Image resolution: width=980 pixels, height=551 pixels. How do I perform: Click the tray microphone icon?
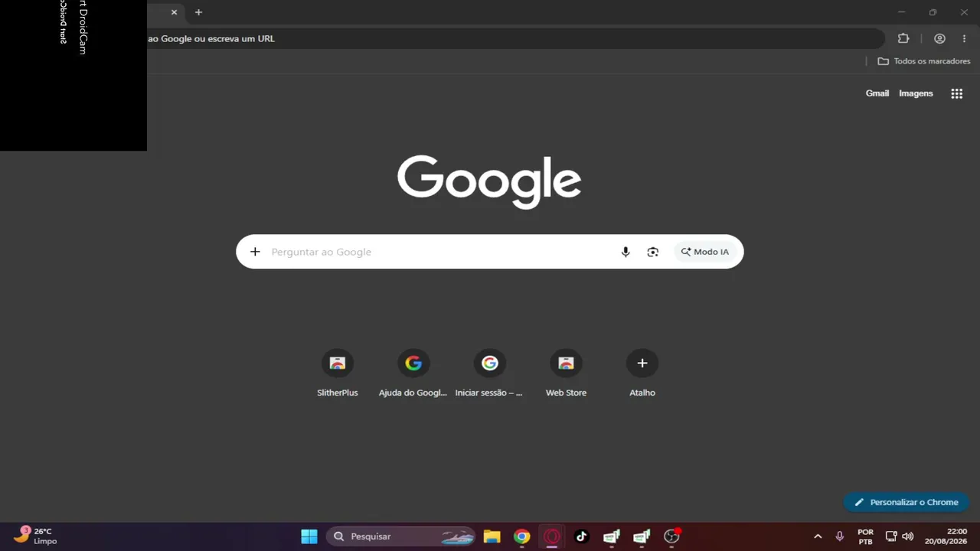pos(840,536)
